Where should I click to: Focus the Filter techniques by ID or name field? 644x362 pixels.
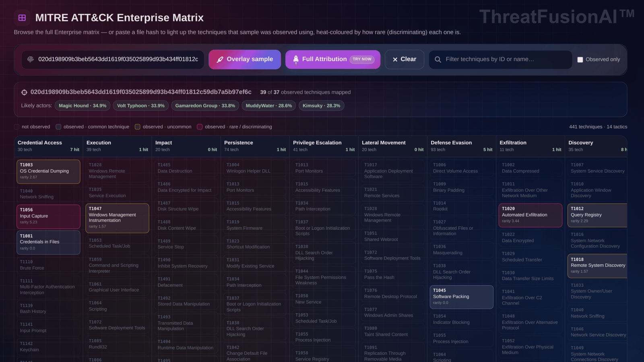500,60
